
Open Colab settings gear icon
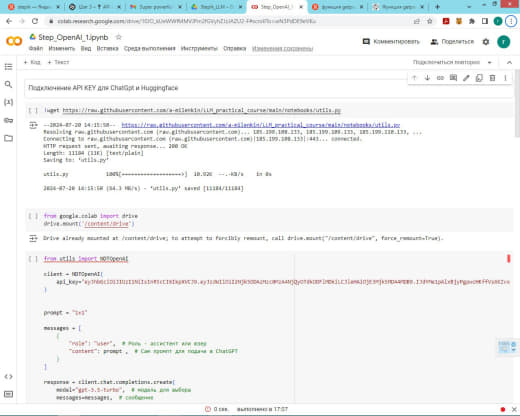[486, 42]
